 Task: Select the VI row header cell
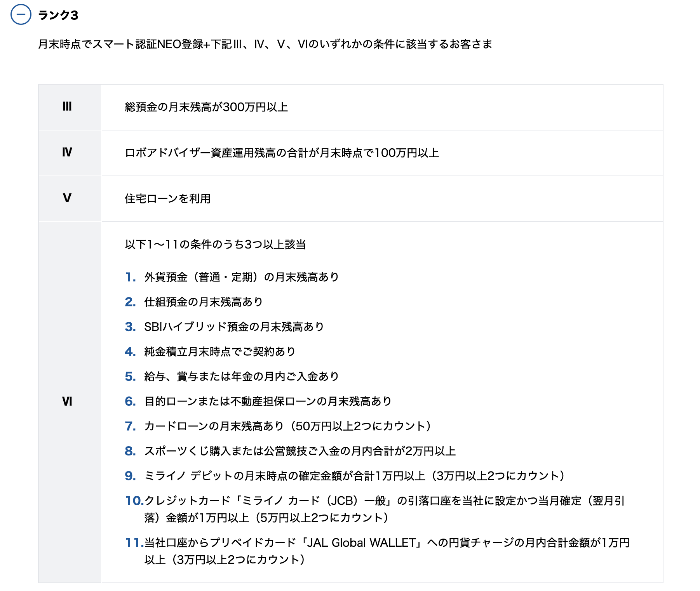[x=67, y=402]
